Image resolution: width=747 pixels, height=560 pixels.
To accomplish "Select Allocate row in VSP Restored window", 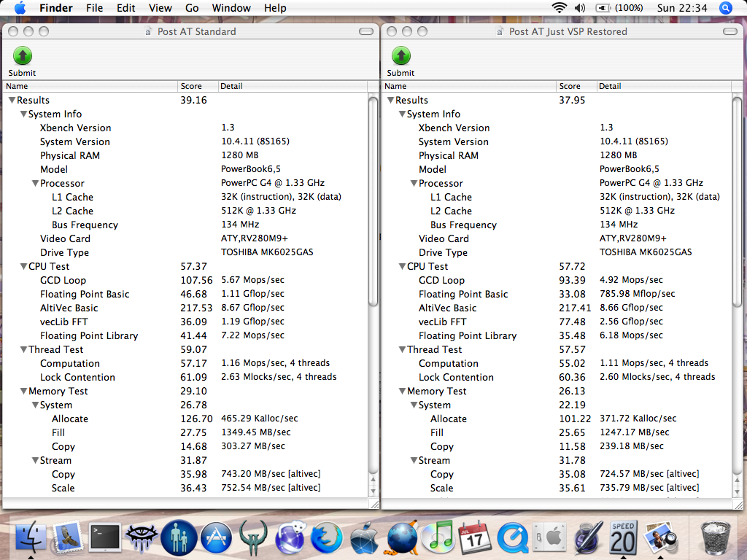I will (557, 419).
